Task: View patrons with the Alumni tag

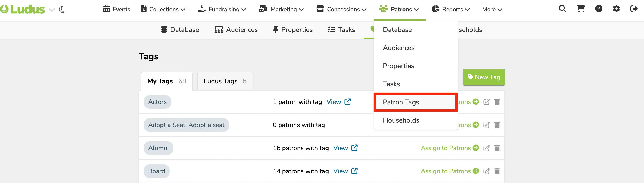Action: [x=346, y=148]
